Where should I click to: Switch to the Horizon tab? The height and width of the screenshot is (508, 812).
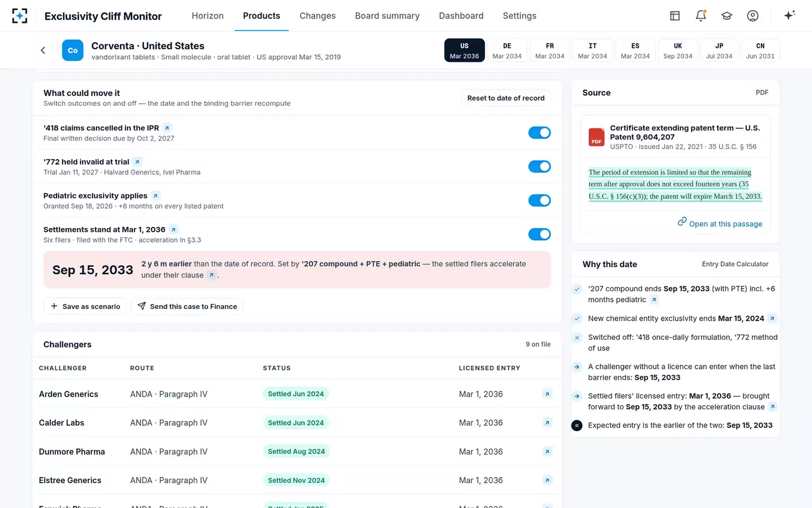coord(208,16)
